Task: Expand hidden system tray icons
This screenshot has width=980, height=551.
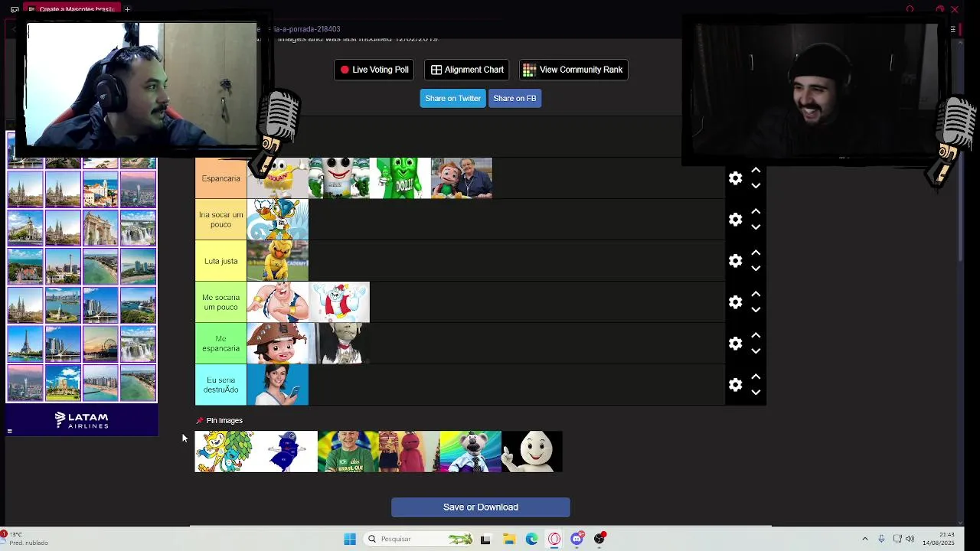Action: (x=865, y=539)
